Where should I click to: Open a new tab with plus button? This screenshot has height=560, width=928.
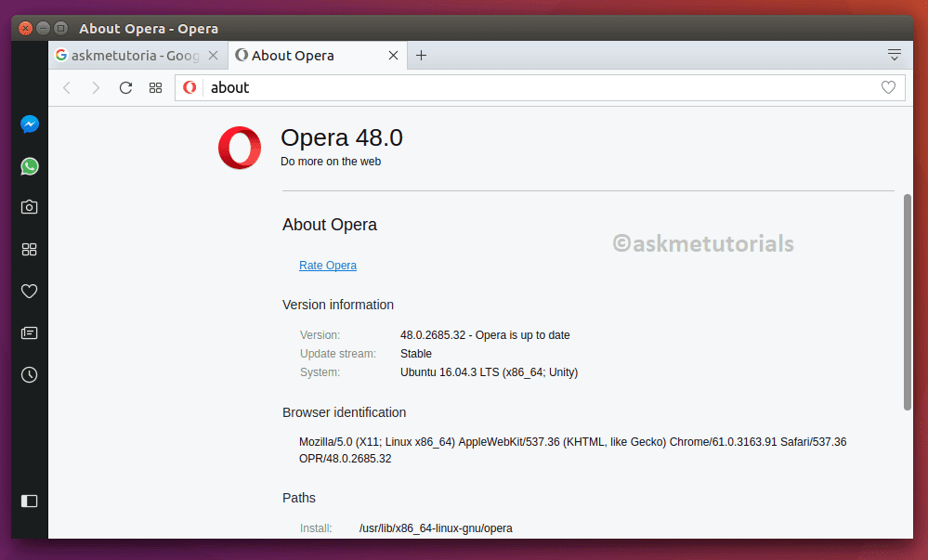pos(421,55)
